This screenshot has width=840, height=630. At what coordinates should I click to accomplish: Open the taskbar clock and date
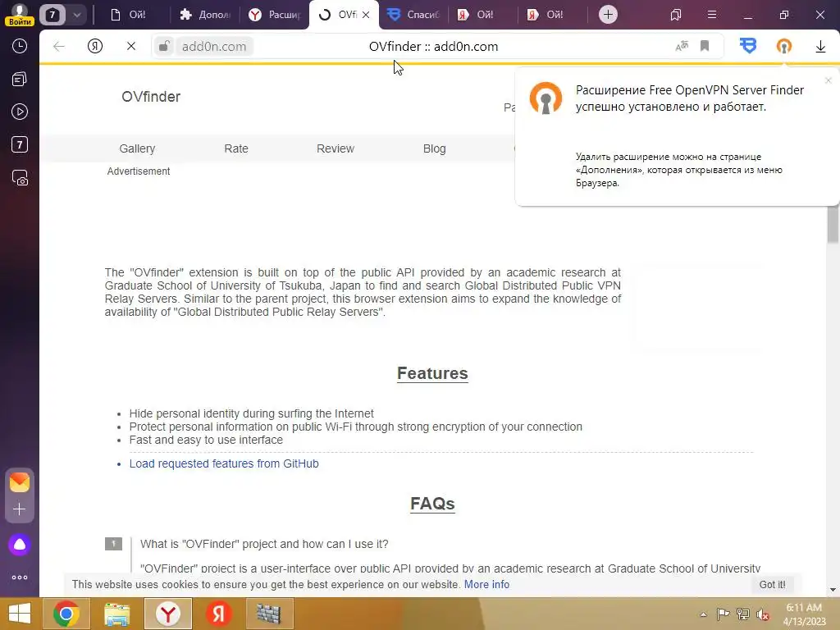tap(804, 614)
